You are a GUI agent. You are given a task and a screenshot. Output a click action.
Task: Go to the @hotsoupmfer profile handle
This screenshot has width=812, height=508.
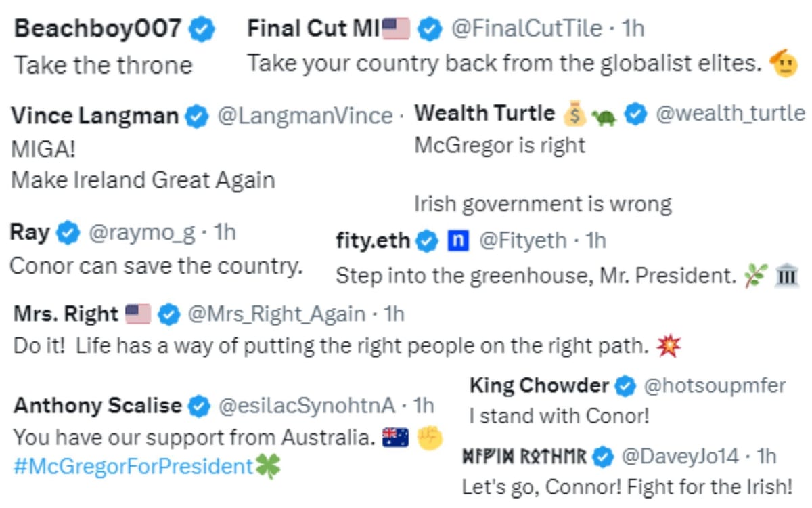714,386
